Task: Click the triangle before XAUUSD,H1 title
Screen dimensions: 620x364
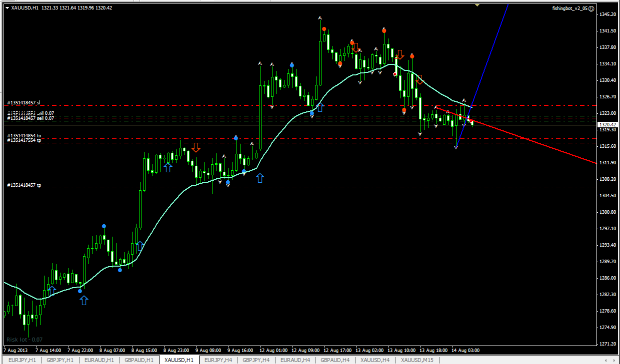Action: [x=6, y=7]
